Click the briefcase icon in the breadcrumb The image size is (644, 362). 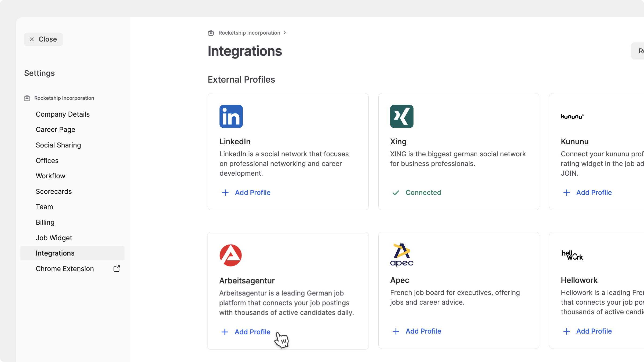point(211,33)
